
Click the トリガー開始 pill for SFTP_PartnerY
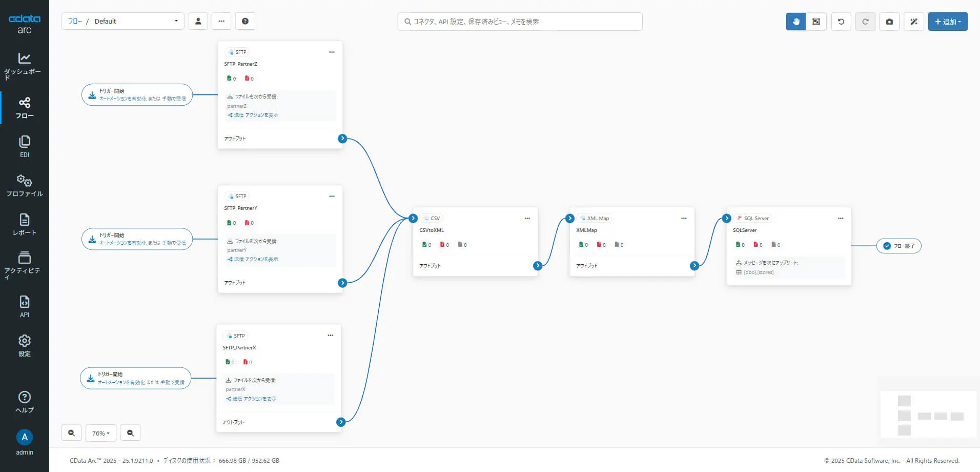pos(137,239)
